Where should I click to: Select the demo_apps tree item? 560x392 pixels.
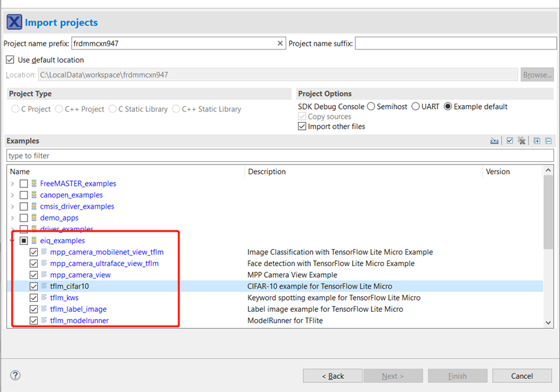(59, 218)
